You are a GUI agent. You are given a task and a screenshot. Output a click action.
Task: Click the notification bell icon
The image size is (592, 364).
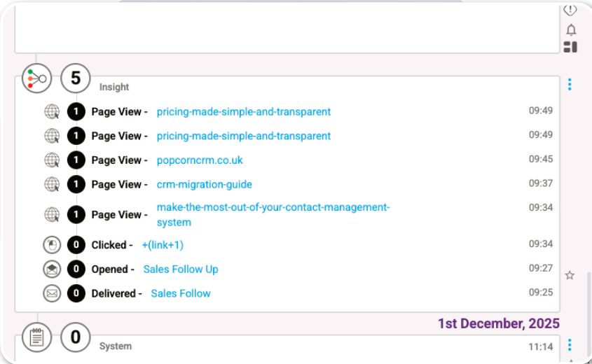[x=571, y=29]
